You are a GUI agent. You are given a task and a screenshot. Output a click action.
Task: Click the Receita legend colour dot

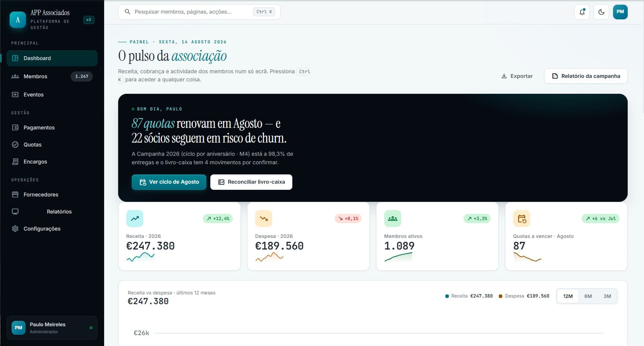pos(447,296)
